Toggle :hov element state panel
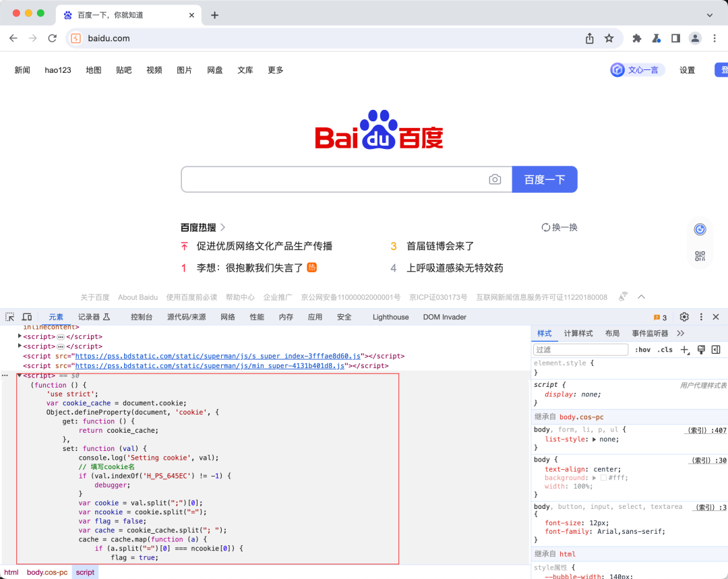Viewport: 728px width, 579px height. click(642, 350)
